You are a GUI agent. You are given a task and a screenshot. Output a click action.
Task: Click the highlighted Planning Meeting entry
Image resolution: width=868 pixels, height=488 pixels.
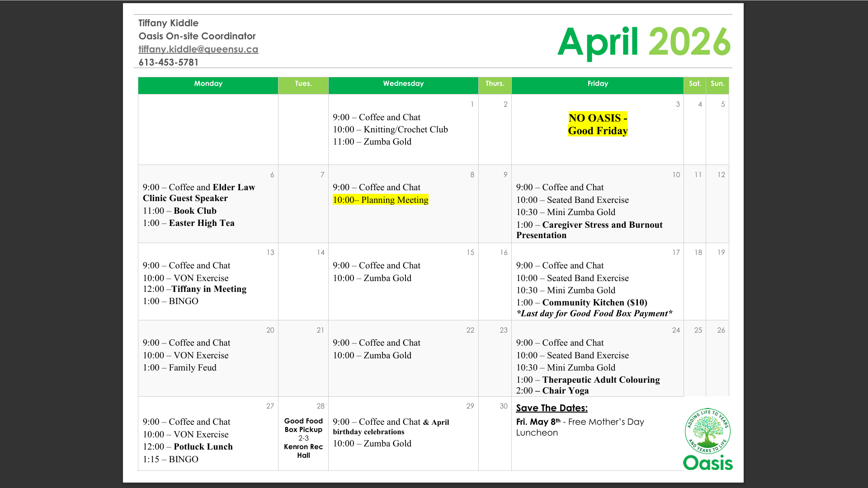(x=380, y=200)
